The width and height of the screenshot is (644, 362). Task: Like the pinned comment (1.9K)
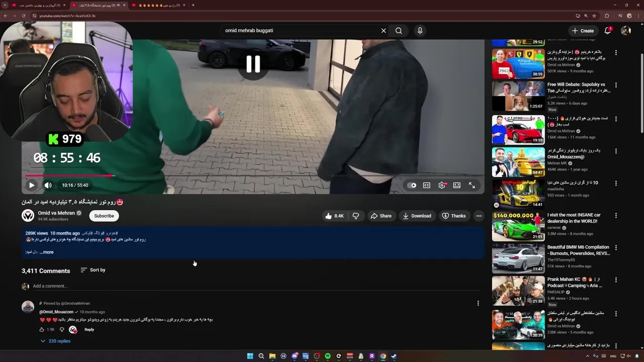pos(42,330)
